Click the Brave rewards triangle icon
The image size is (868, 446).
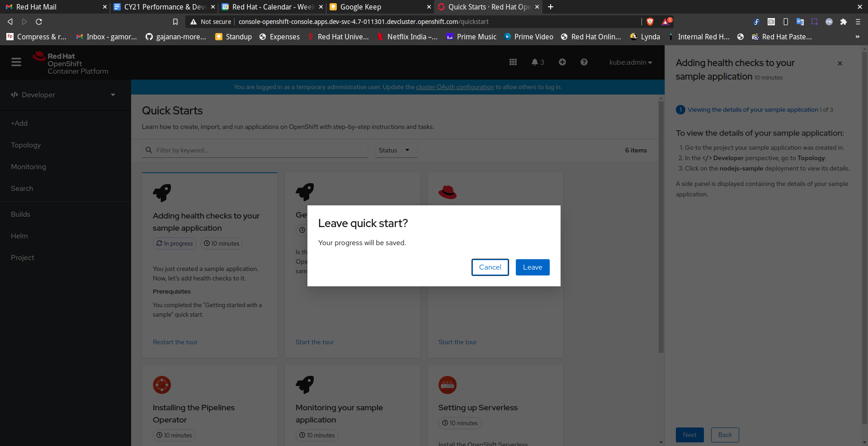pos(666,21)
